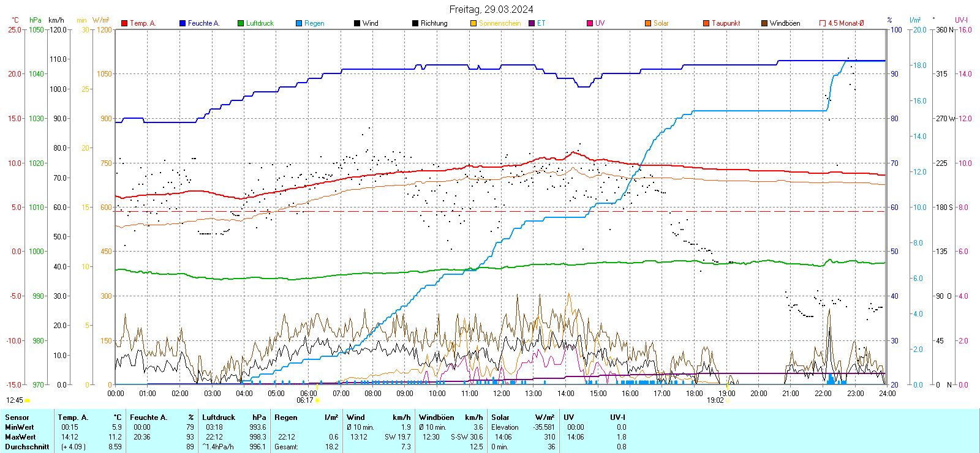Click the sun icon next to 12:45
The image size is (980, 453).
[x=28, y=400]
